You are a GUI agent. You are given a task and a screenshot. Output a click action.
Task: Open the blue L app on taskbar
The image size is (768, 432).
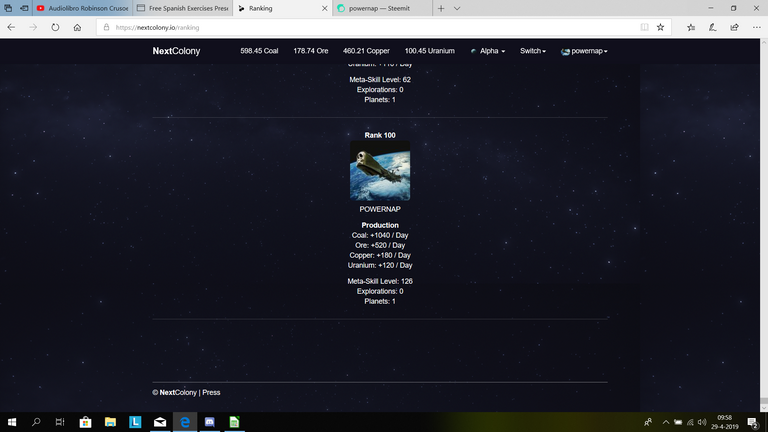(135, 422)
